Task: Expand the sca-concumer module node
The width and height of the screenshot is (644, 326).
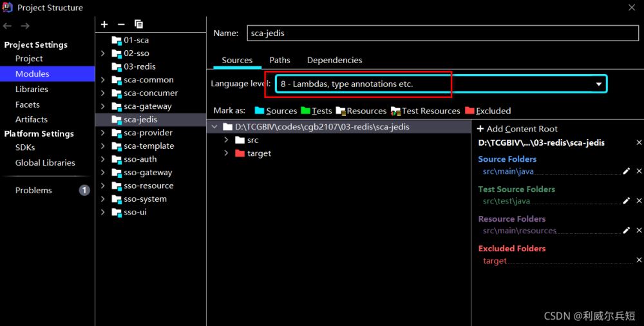Action: pos(103,93)
